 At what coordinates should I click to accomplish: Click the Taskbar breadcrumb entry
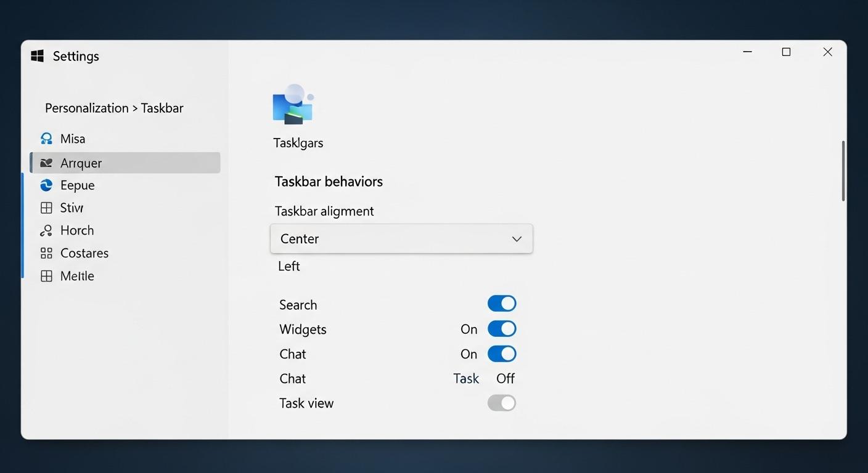[x=162, y=108]
